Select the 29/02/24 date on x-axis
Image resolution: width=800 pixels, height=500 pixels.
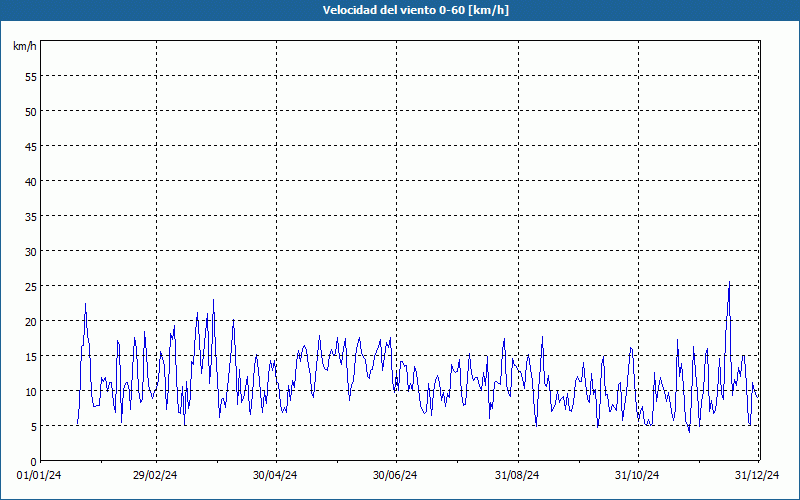[156, 475]
